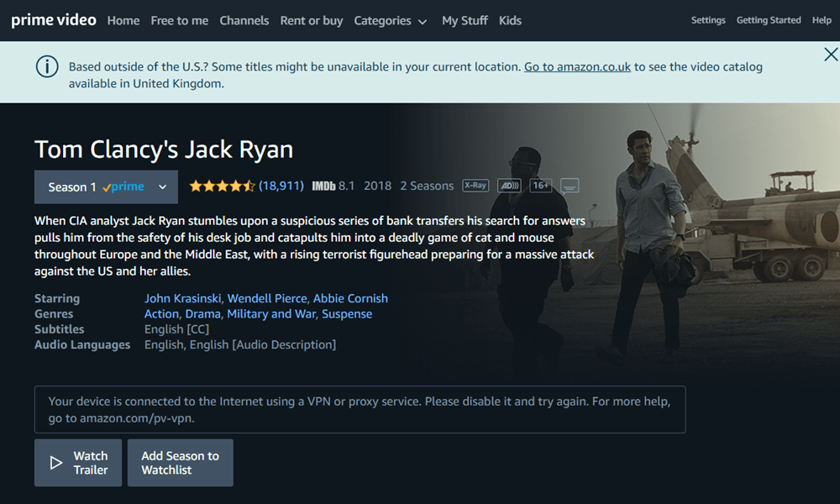
Task: Click the series synopsis paragraph
Action: 314,246
